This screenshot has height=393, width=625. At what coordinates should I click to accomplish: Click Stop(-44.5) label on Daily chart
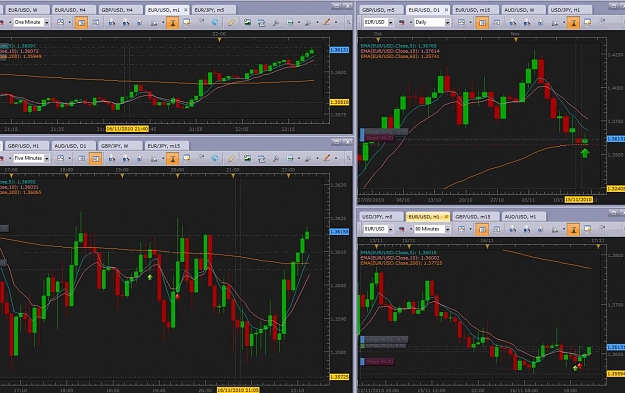tap(380, 138)
